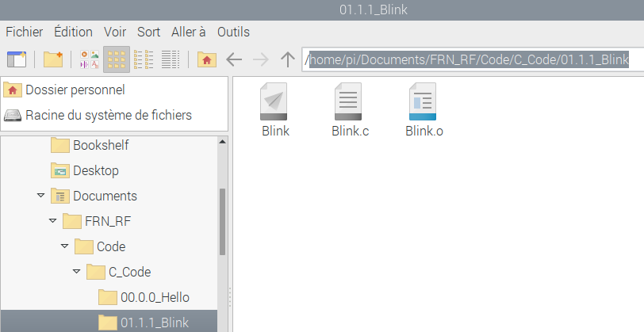Open the Outils menu
The image size is (644, 332).
(x=233, y=32)
